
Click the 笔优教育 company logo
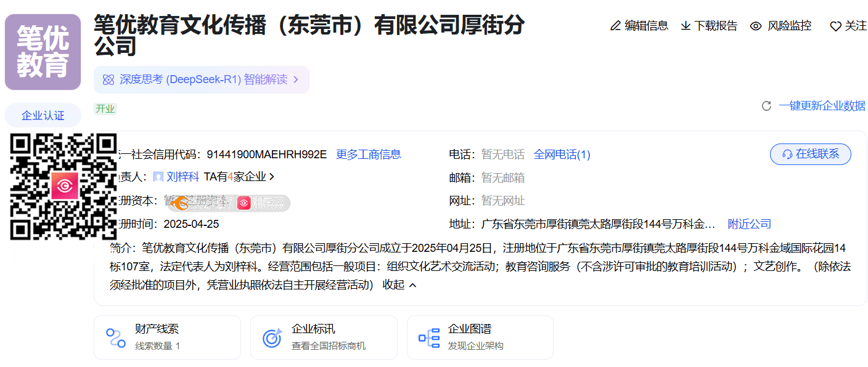click(43, 52)
